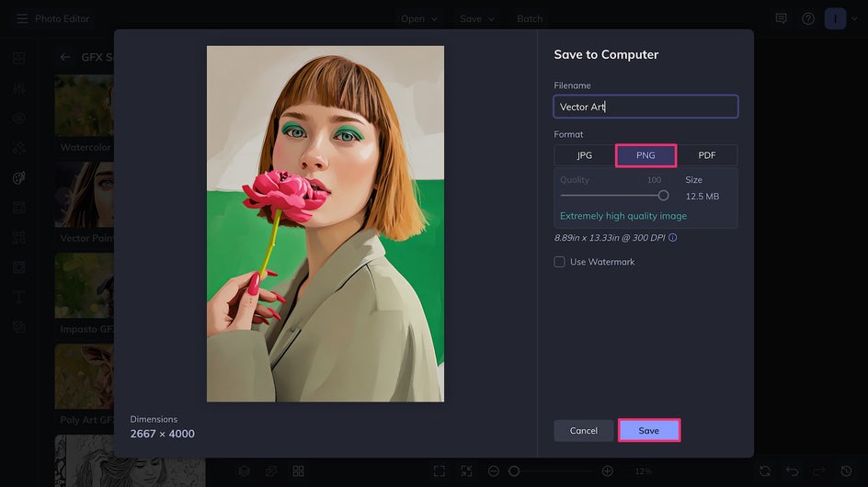Open the Textures icon in the sidebar
Screen dimensions: 868x487
tap(18, 327)
